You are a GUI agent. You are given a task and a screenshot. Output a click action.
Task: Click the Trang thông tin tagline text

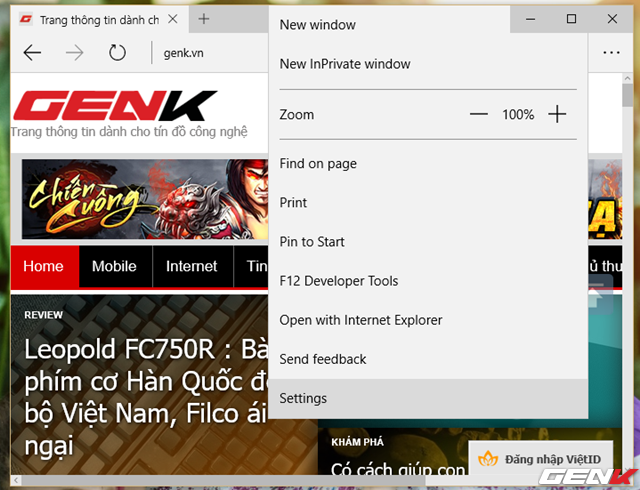click(129, 132)
